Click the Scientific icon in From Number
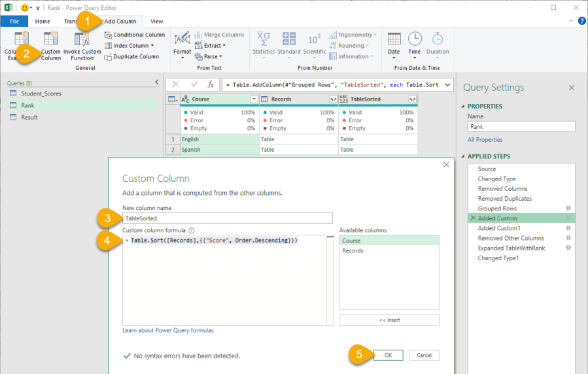The image size is (588, 374). pos(314,39)
